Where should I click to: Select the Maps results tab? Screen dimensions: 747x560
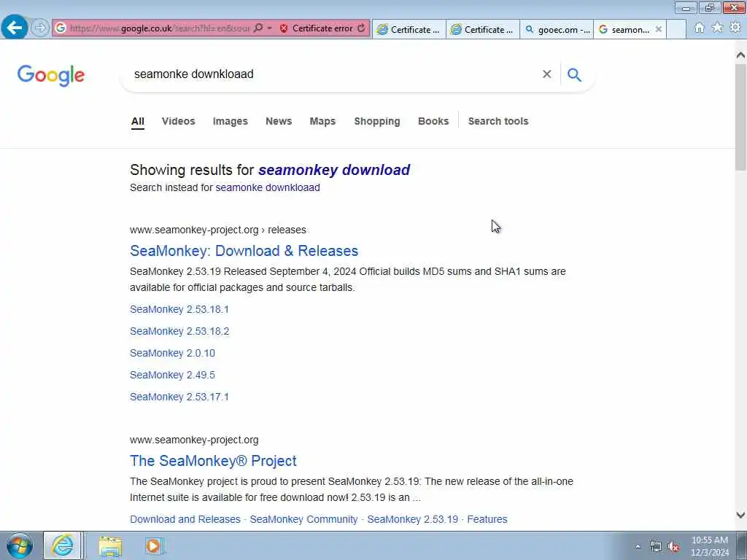coord(322,121)
